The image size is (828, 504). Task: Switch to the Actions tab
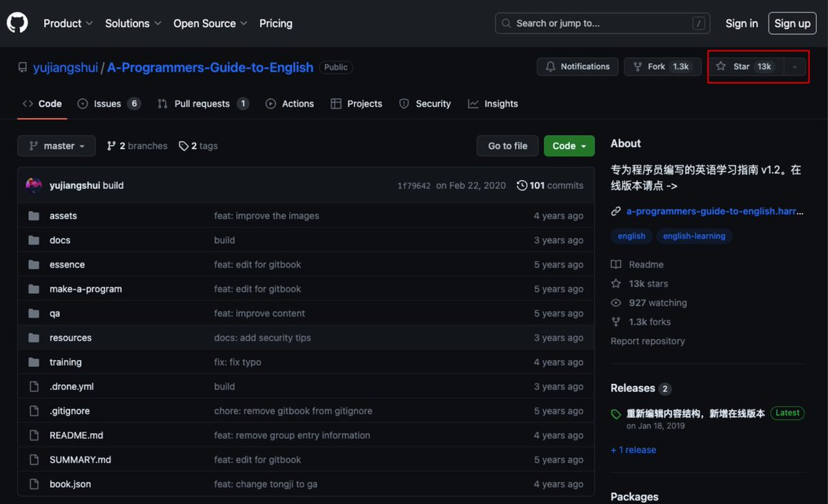(x=290, y=104)
